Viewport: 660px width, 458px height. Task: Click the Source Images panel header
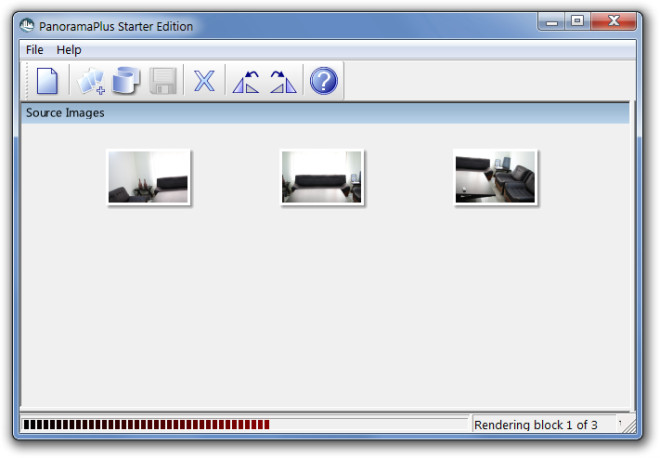[x=325, y=113]
